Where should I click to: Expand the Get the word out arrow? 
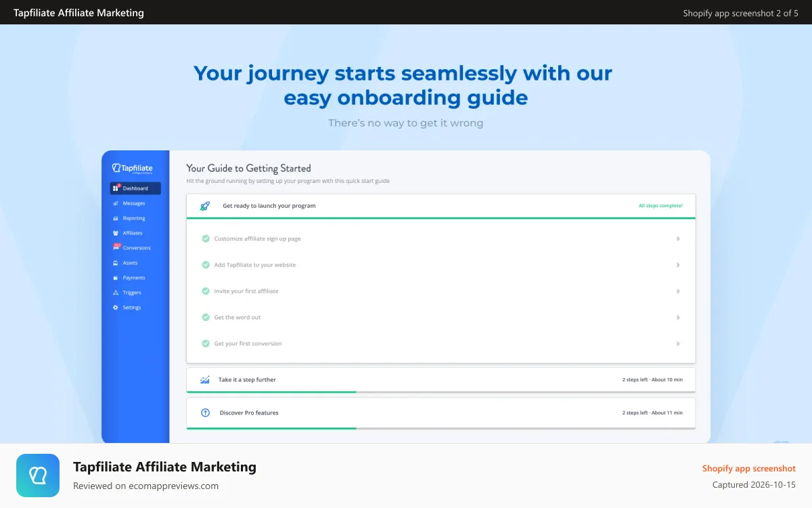tap(678, 317)
